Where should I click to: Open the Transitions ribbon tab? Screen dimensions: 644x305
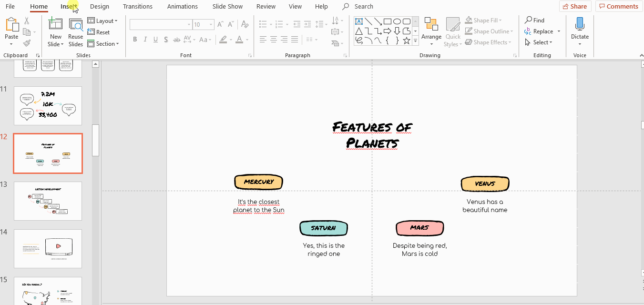pos(137,6)
